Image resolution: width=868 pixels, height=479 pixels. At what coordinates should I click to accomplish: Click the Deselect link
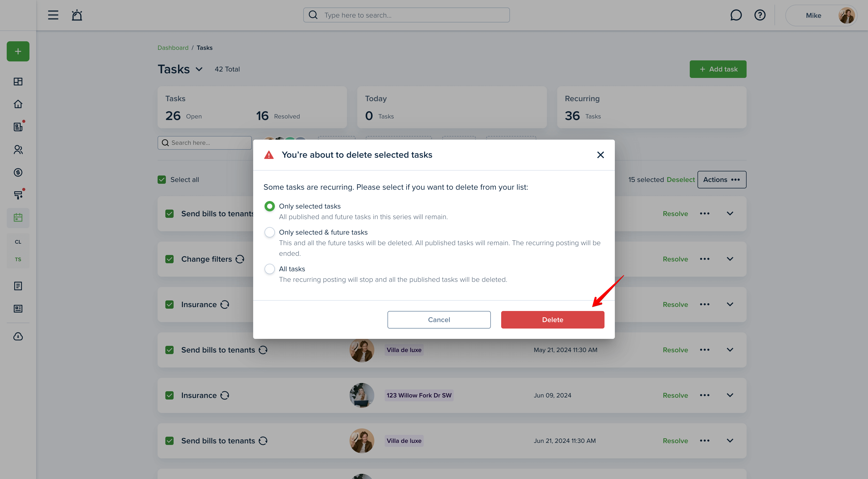coord(680,179)
